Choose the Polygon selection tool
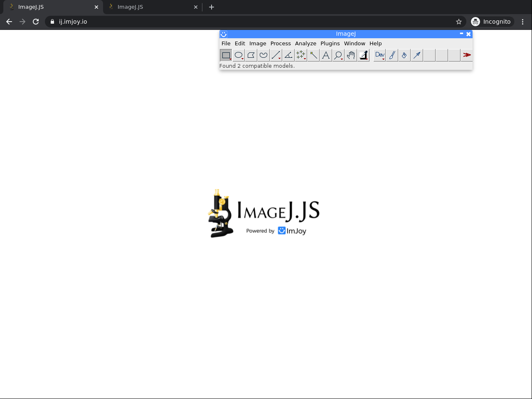Image resolution: width=532 pixels, height=399 pixels. click(251, 55)
